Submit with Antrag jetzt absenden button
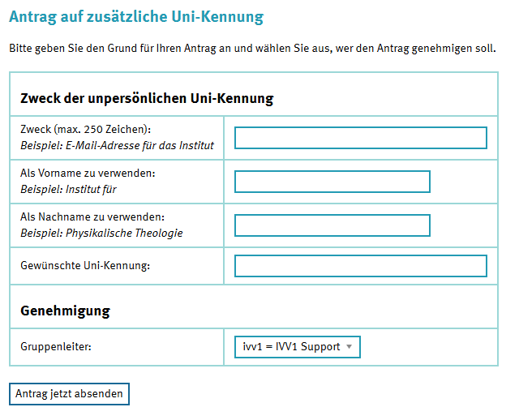The height and width of the screenshot is (420, 519). tap(69, 394)
